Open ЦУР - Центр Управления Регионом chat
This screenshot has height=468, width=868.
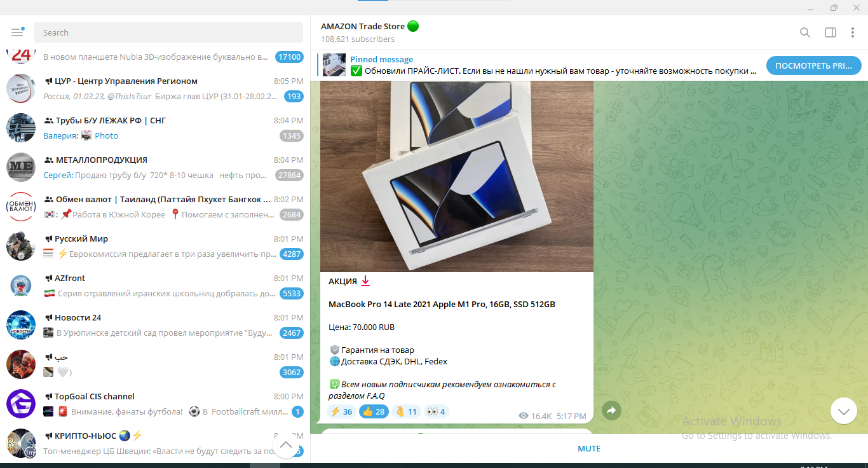click(155, 88)
